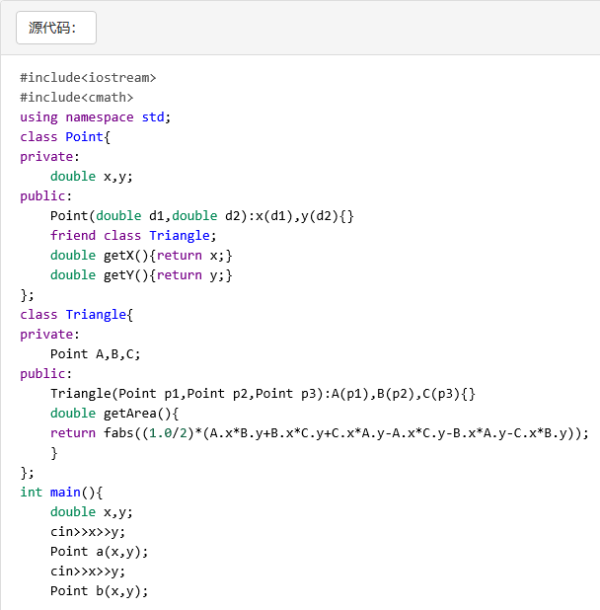This screenshot has width=600, height=610.
Task: Click the #include<cmath> line
Action: pyautogui.click(x=76, y=97)
